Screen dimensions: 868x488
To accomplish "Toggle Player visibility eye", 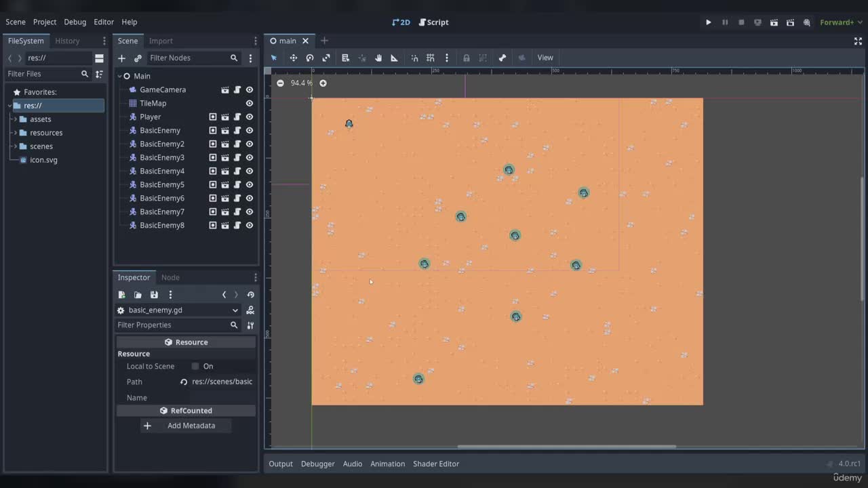I will [x=250, y=117].
